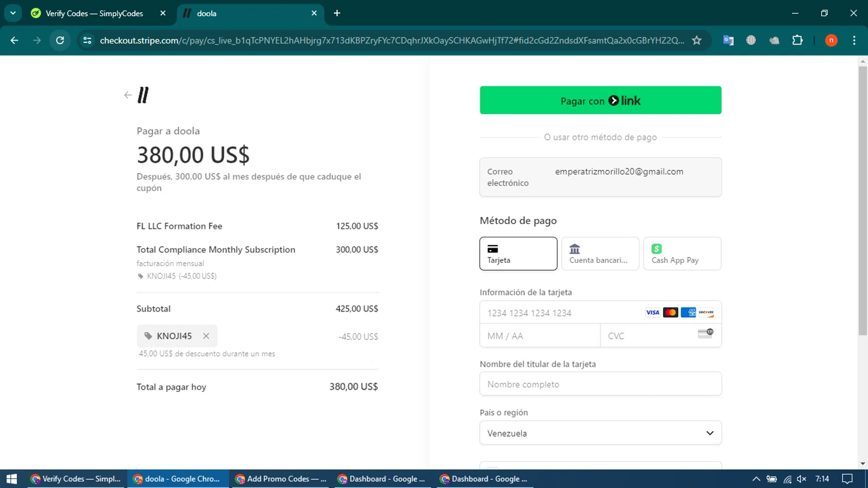Image resolution: width=868 pixels, height=488 pixels.
Task: Open the Windows Start menu
Action: pos(12,479)
